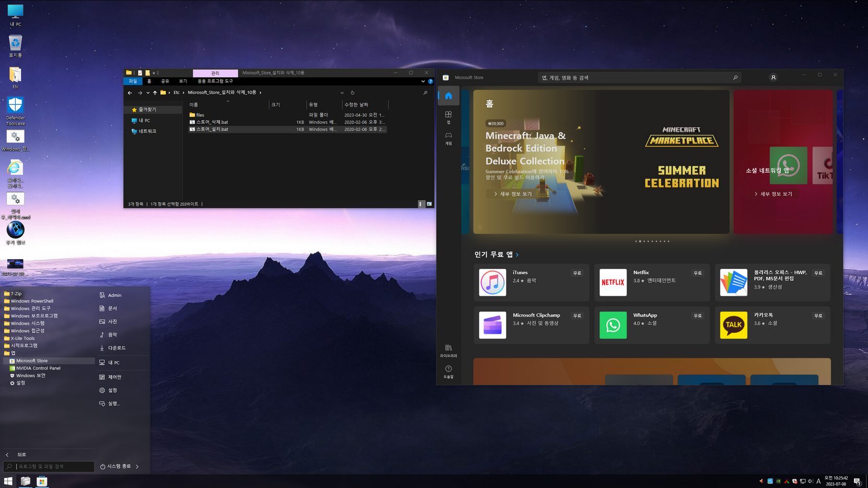Open the KakaoTalk app icon
Viewport: 868px width, 488px height.
click(x=733, y=325)
